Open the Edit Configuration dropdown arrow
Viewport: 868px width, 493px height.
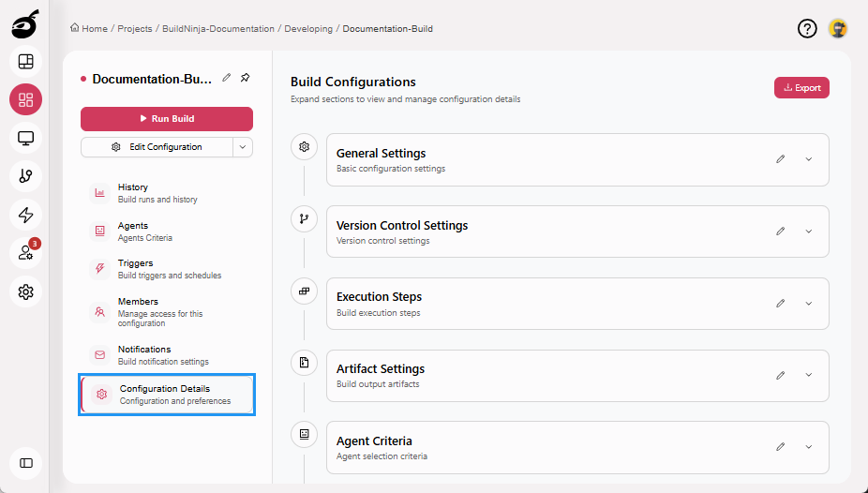pyautogui.click(x=243, y=147)
